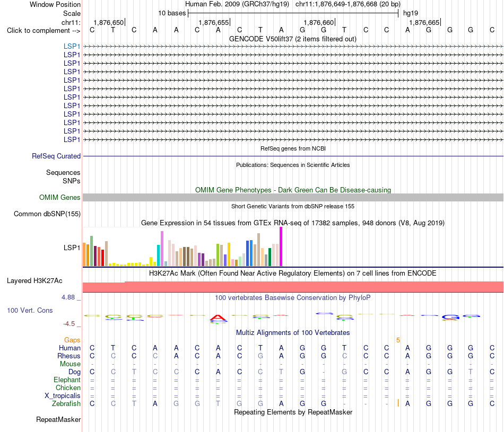Open the RefSeq Curated track label
This screenshot has width=504, height=432.
pos(56,156)
